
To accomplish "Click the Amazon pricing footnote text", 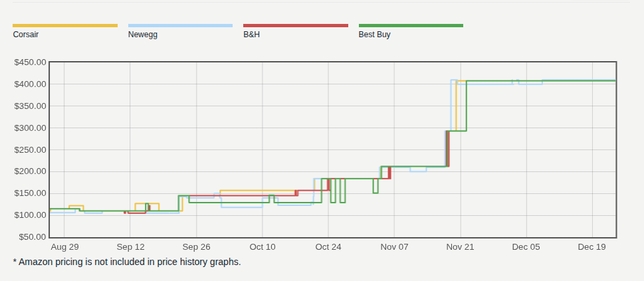I will pyautogui.click(x=127, y=262).
